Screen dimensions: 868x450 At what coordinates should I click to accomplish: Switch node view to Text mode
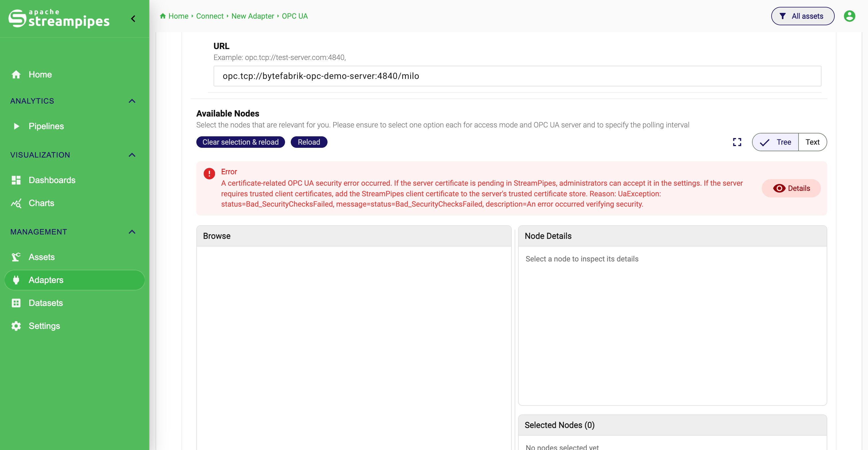(812, 142)
